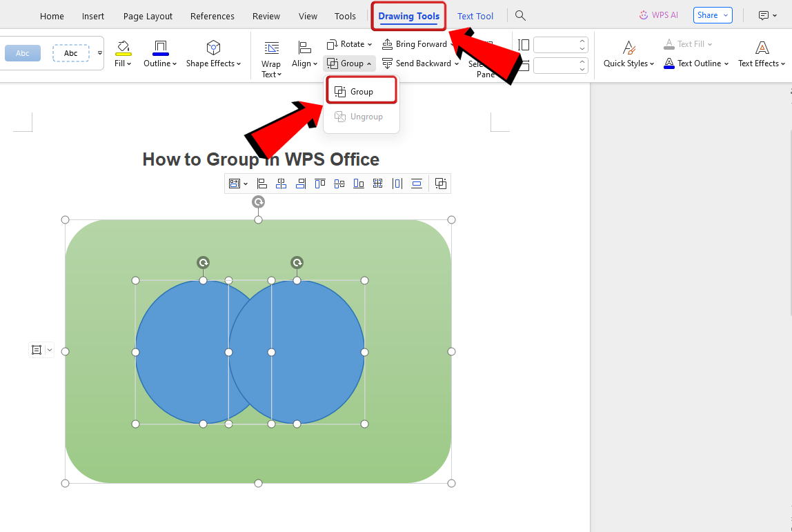Click group icon at floating toolbar's right end
The width and height of the screenshot is (792, 532).
441,184
